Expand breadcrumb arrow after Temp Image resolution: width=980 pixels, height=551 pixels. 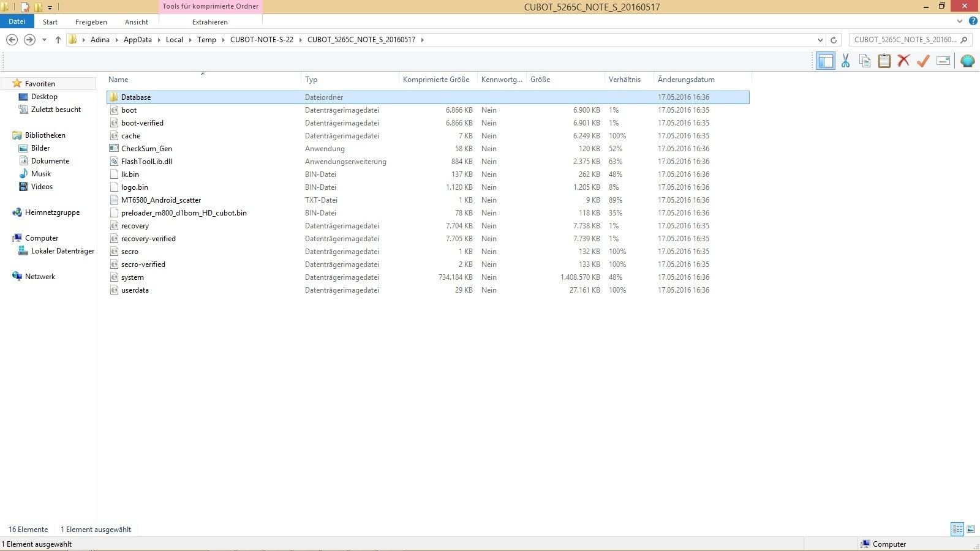pyautogui.click(x=223, y=40)
